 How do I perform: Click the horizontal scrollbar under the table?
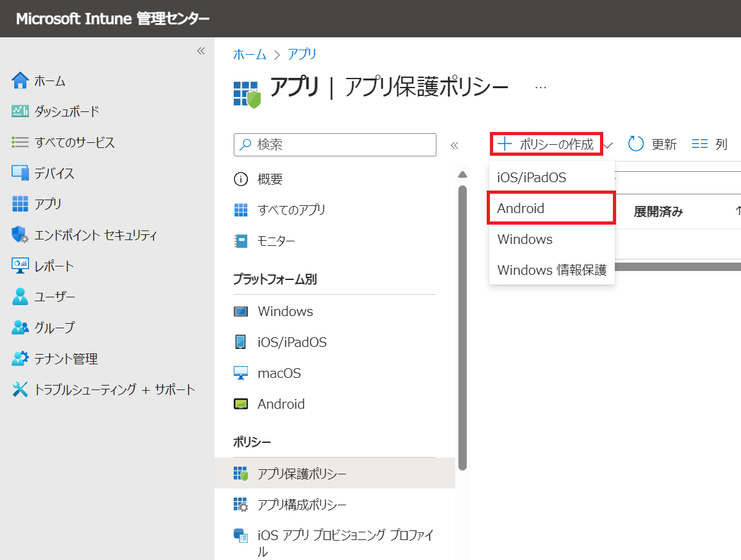(x=678, y=267)
